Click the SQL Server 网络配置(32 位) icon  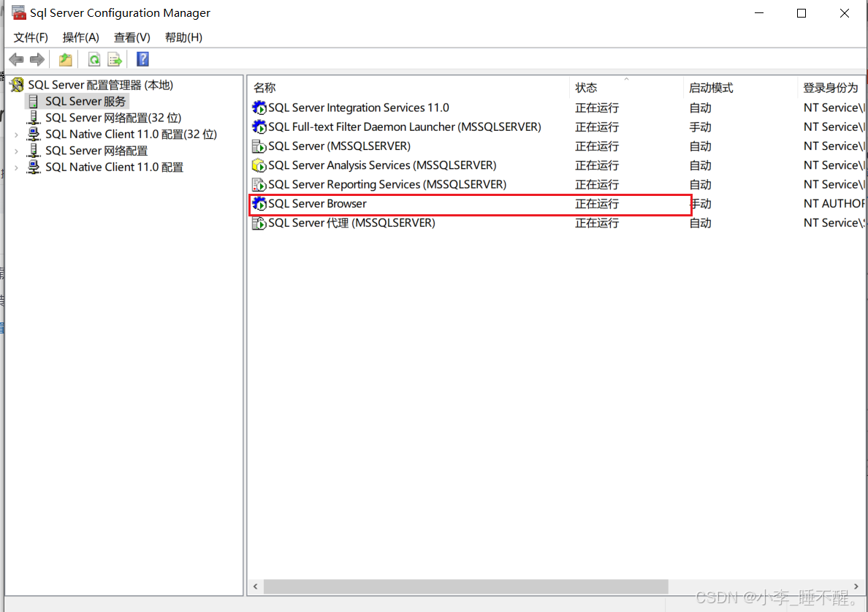pos(34,118)
